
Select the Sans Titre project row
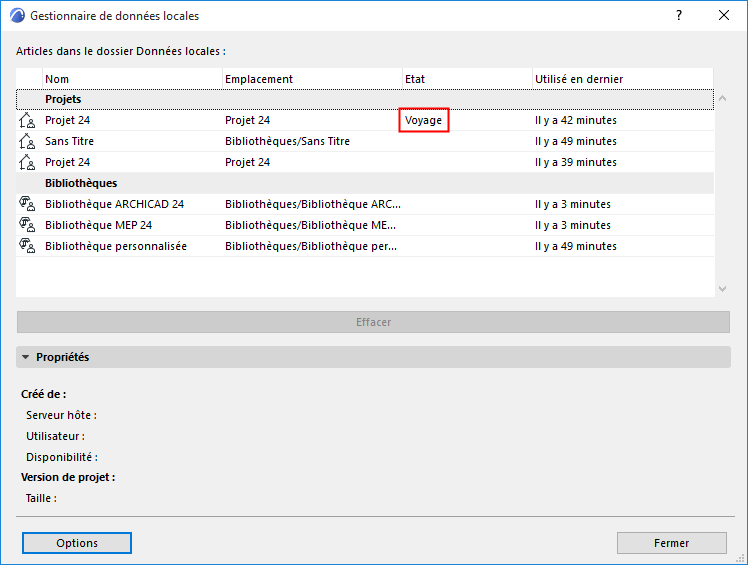[x=365, y=141]
